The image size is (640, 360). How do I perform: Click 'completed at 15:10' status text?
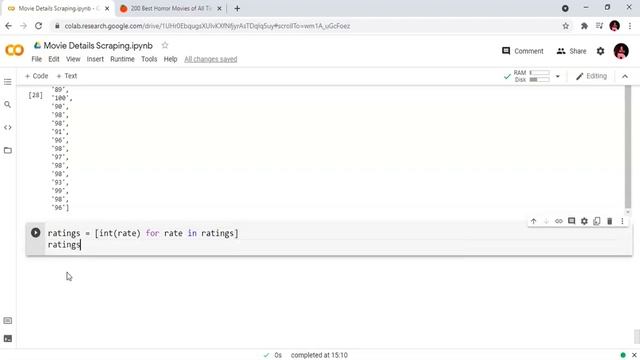(319, 355)
